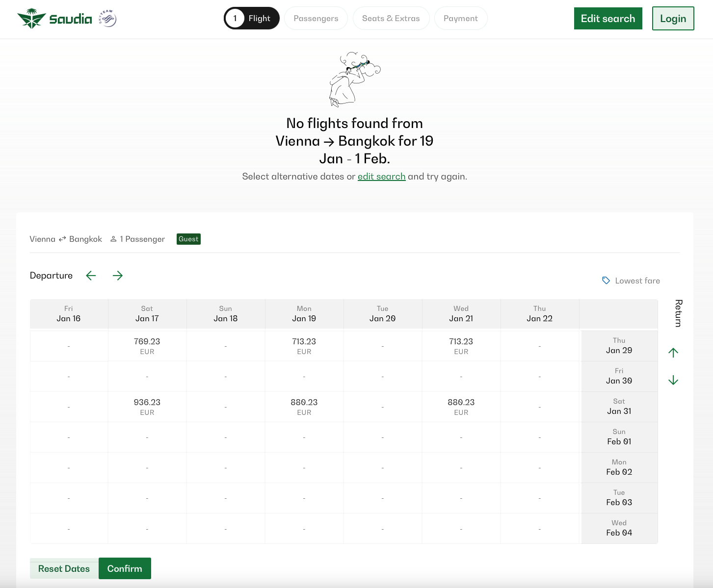The image size is (713, 588).
Task: Open the Passengers step tab
Action: click(316, 18)
